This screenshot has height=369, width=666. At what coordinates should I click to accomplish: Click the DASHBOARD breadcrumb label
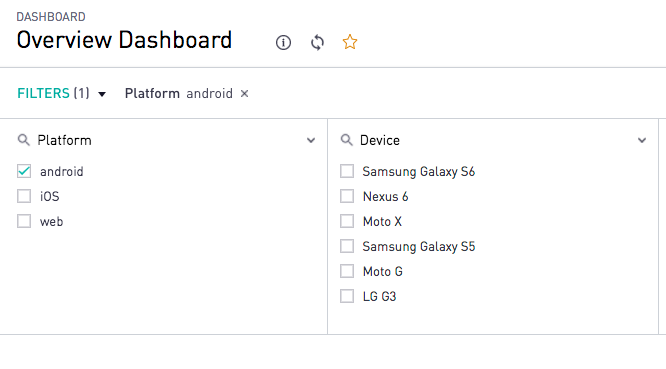[51, 17]
